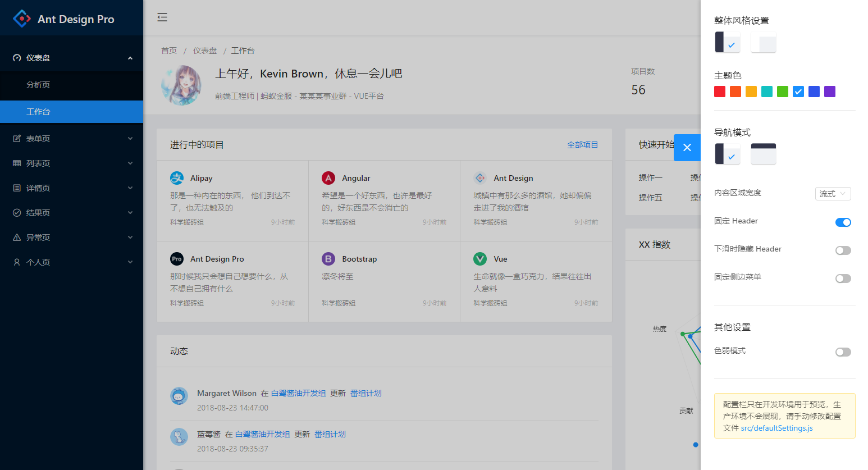Click the Ant Design Pro project logo
The height and width of the screenshot is (470, 868).
[x=177, y=259]
